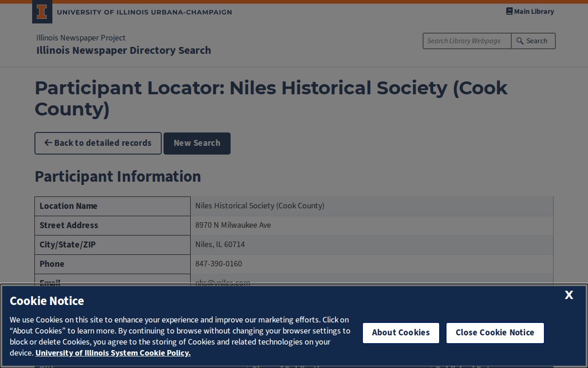The image size is (588, 368).
Task: Click the Location Name value cell
Action: 372,206
